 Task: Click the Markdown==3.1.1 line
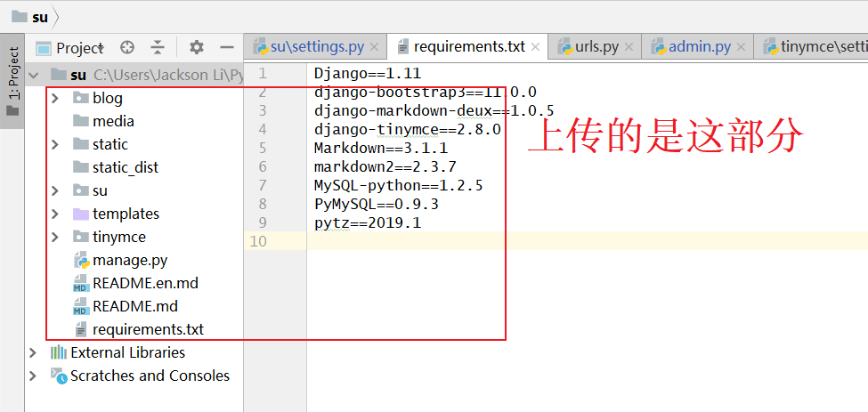pos(381,149)
